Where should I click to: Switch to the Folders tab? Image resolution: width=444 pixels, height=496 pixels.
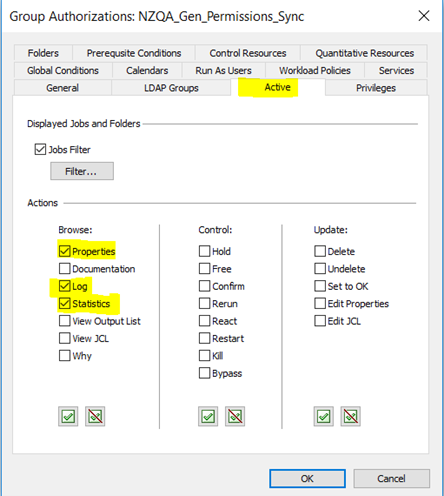[x=43, y=53]
